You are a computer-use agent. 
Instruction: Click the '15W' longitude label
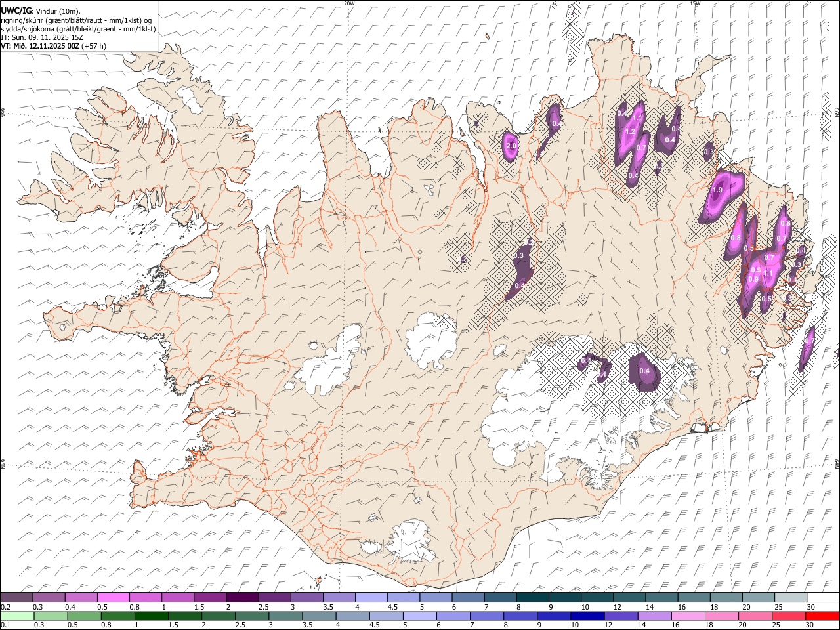695,3
